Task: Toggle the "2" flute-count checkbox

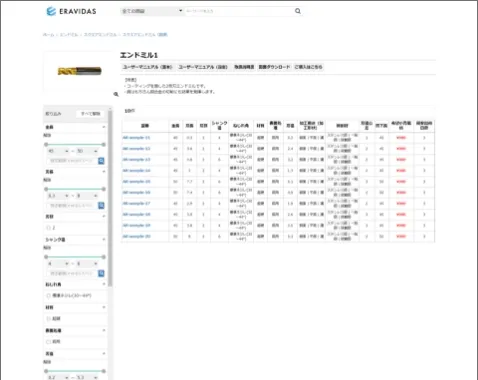Action: pyautogui.click(x=49, y=228)
